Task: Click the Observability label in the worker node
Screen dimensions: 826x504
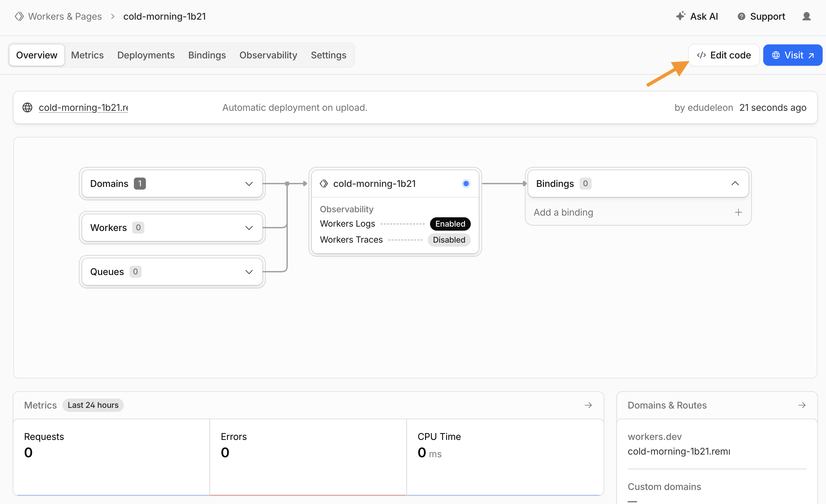Action: click(346, 209)
